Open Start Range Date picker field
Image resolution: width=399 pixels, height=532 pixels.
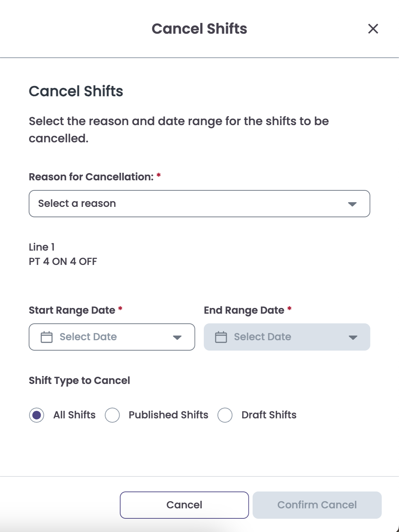pos(108,337)
